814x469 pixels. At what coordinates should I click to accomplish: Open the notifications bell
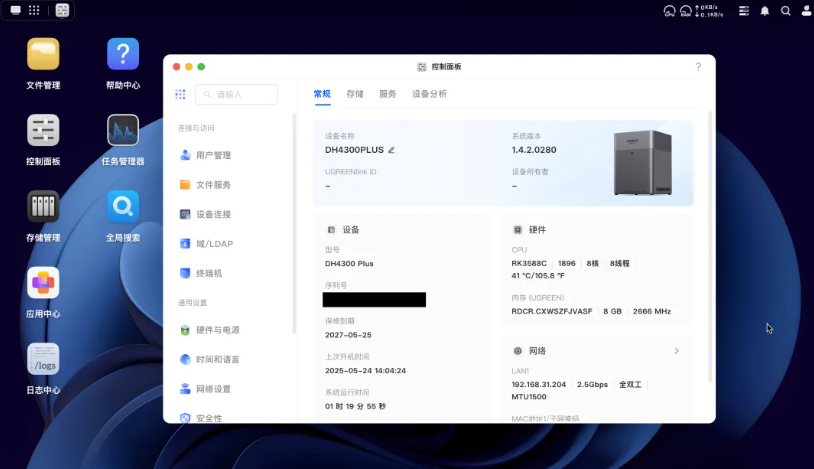pyautogui.click(x=765, y=11)
